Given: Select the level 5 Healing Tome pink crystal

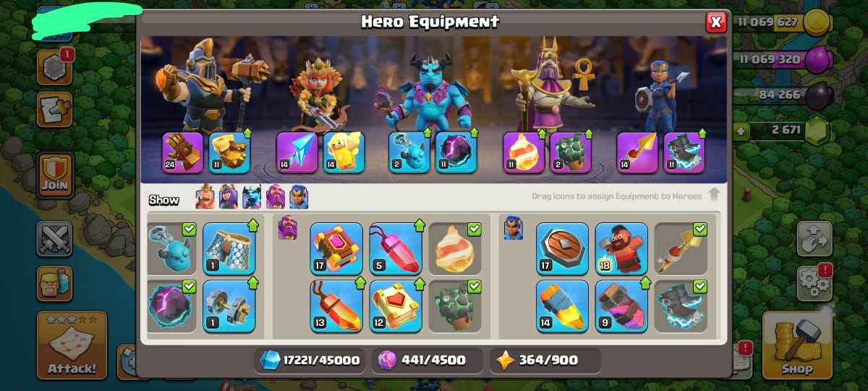Looking at the screenshot, I should click(396, 248).
